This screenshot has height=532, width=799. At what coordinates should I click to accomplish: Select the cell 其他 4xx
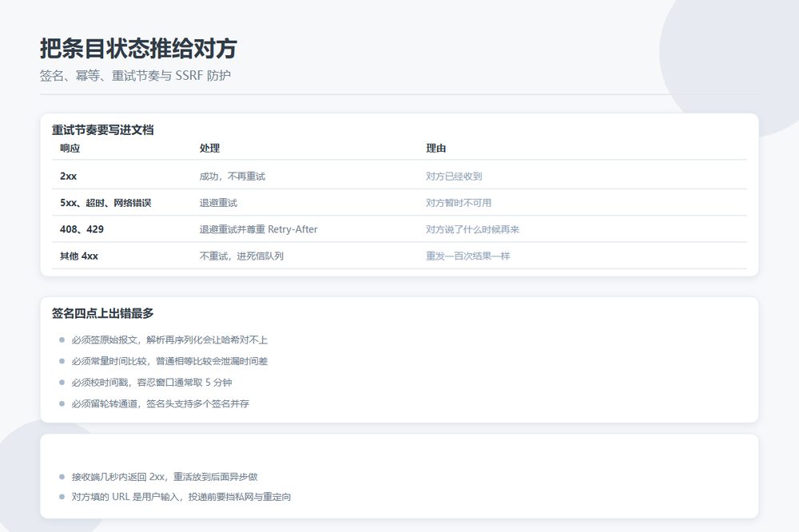point(79,256)
